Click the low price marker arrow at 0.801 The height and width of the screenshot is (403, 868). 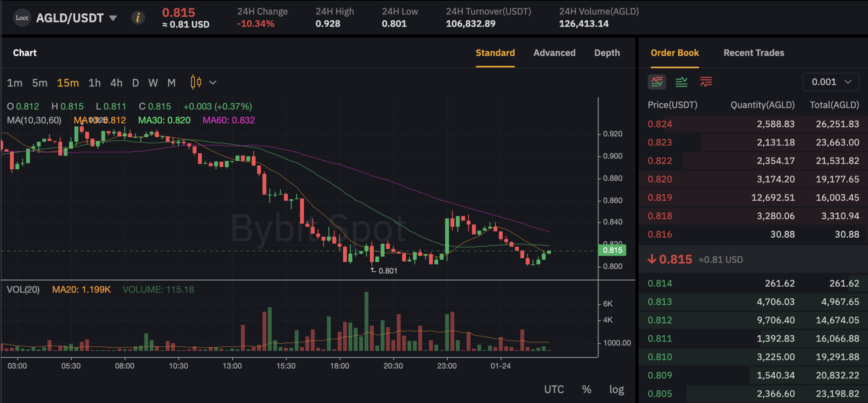click(372, 270)
